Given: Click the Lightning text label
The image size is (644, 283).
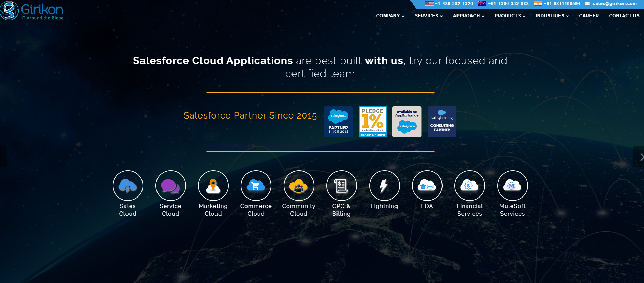Looking at the screenshot, I should tap(384, 206).
